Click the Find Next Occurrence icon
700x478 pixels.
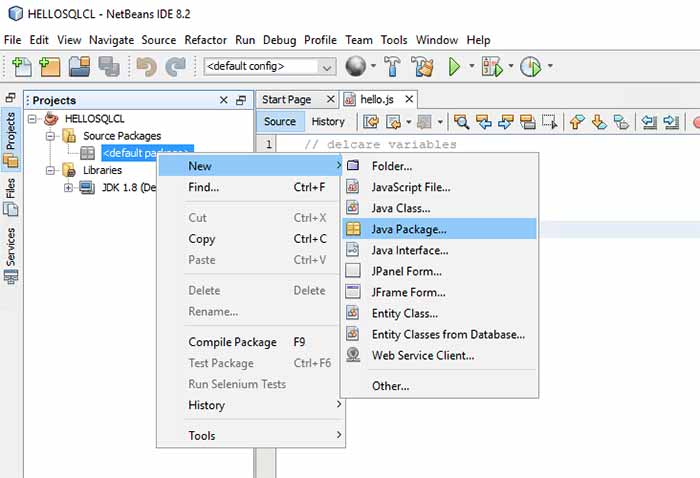(x=505, y=121)
